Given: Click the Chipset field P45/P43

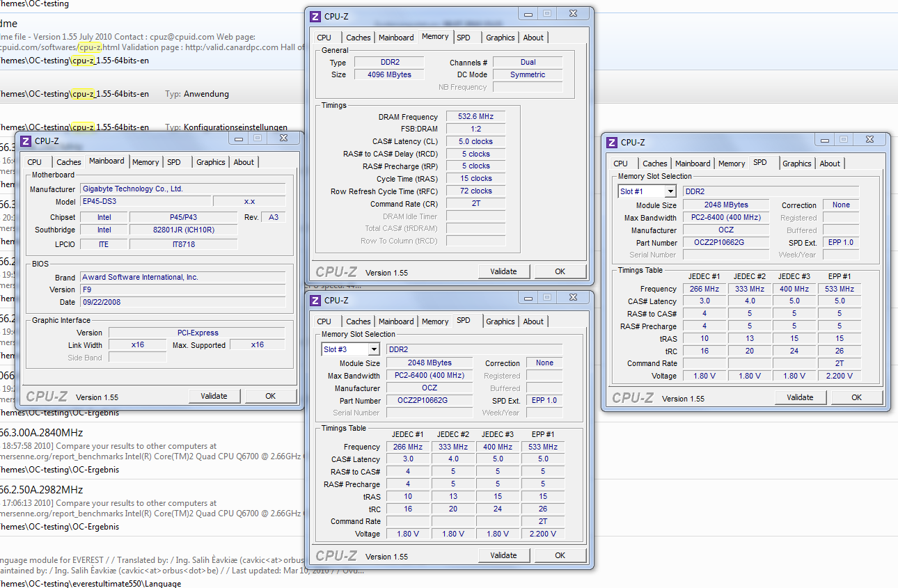Looking at the screenshot, I should pos(184,218).
